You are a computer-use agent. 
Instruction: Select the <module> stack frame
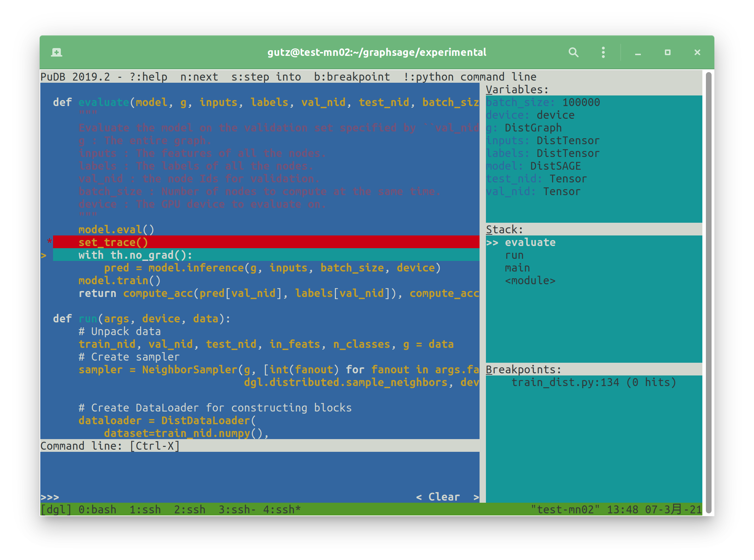point(594,280)
